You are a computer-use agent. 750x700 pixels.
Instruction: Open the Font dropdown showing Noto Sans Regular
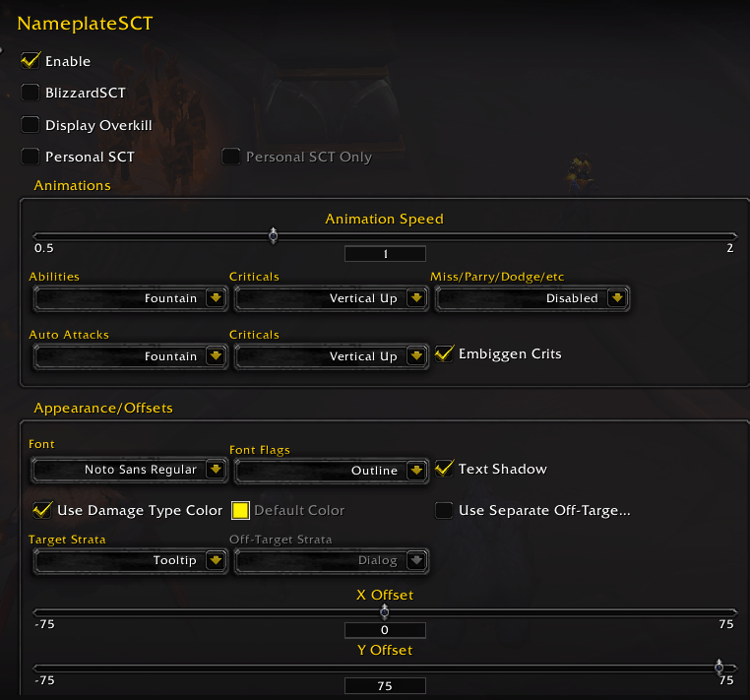point(216,471)
